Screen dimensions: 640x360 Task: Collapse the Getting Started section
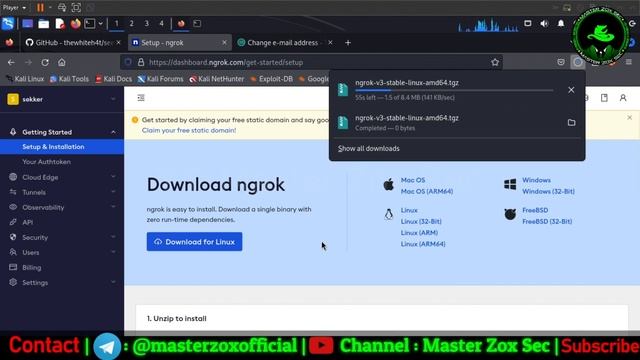click(x=62, y=132)
